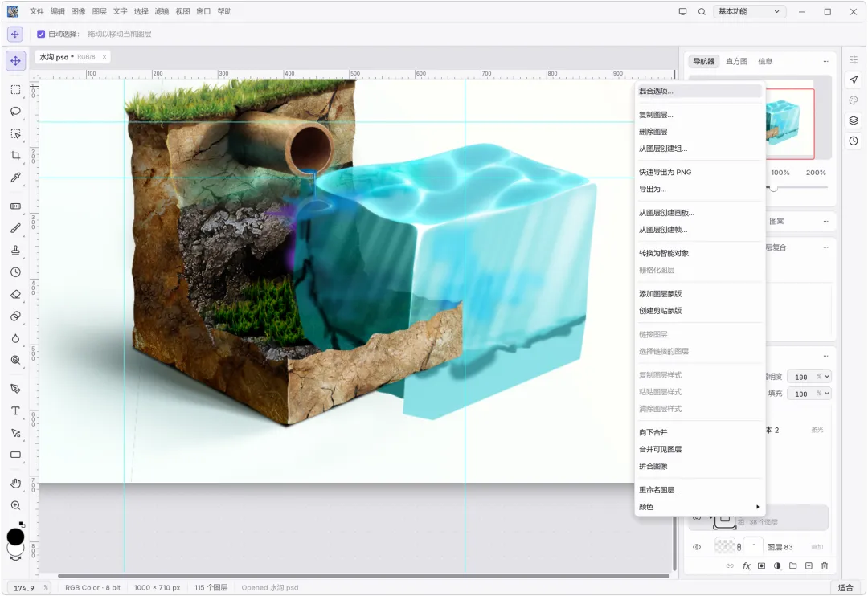Click the 适合 fit button
This screenshot has height=596, width=868.
845,588
